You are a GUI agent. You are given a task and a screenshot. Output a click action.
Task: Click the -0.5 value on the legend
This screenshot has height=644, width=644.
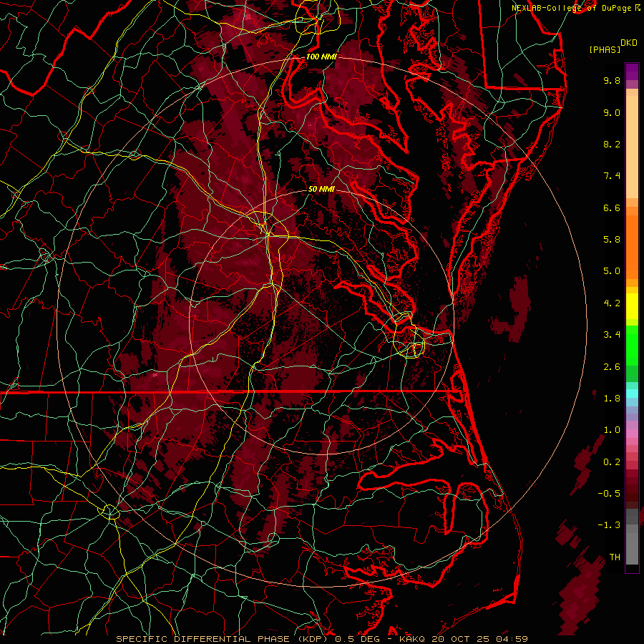pos(609,494)
